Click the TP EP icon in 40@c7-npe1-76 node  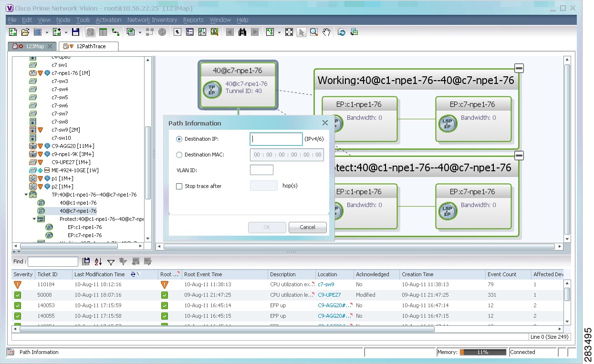(212, 90)
